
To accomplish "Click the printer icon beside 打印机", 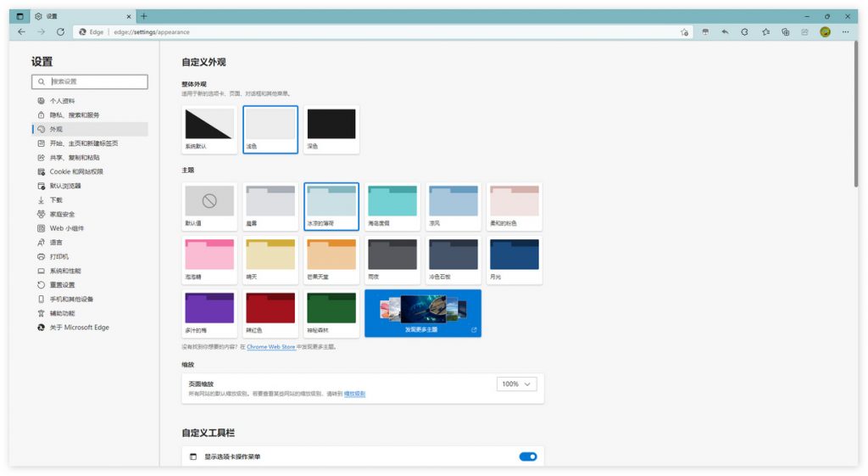I will point(41,256).
